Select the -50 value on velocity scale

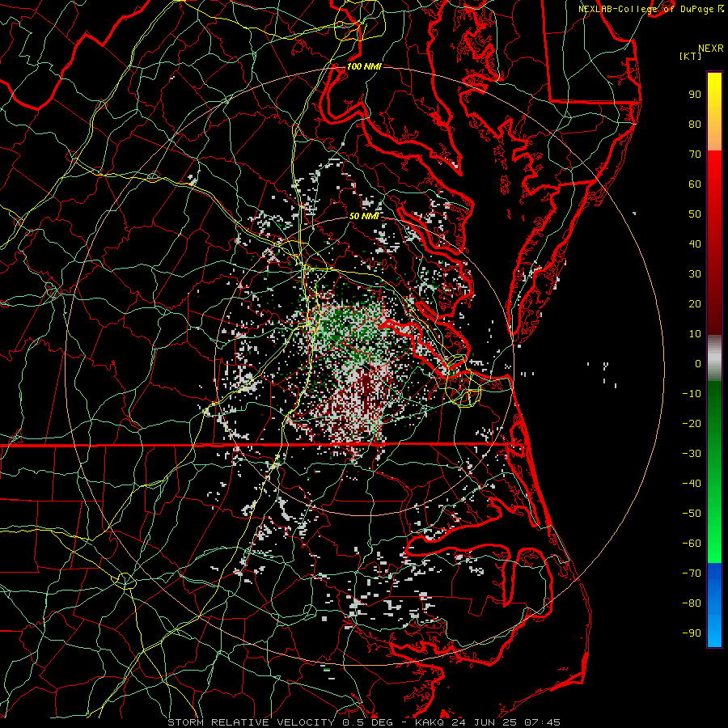click(x=692, y=514)
